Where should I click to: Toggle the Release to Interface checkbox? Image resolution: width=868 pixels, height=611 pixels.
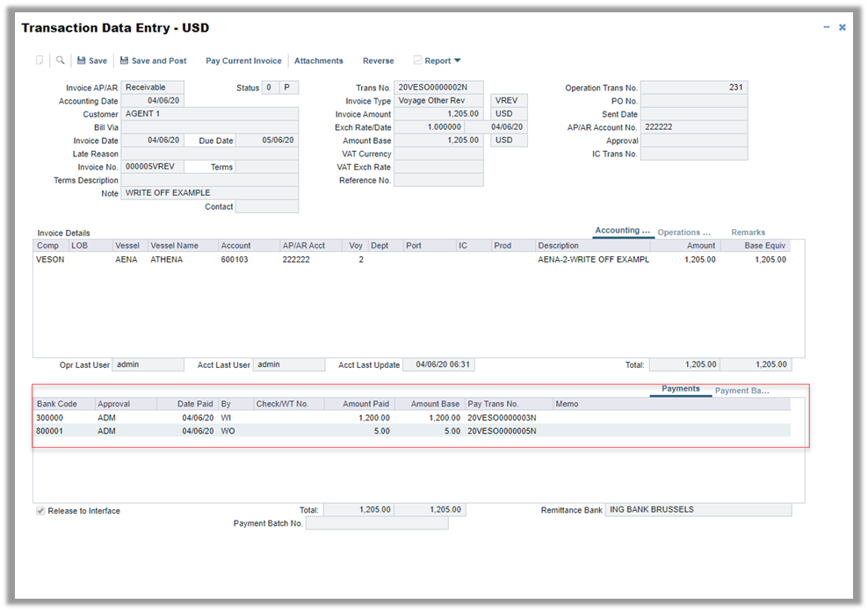click(x=40, y=511)
